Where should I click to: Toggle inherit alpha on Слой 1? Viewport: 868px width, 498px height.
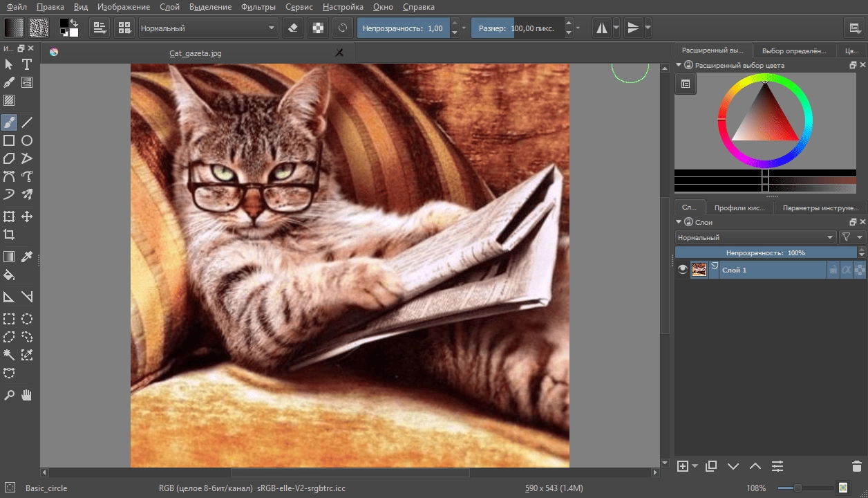click(x=847, y=270)
